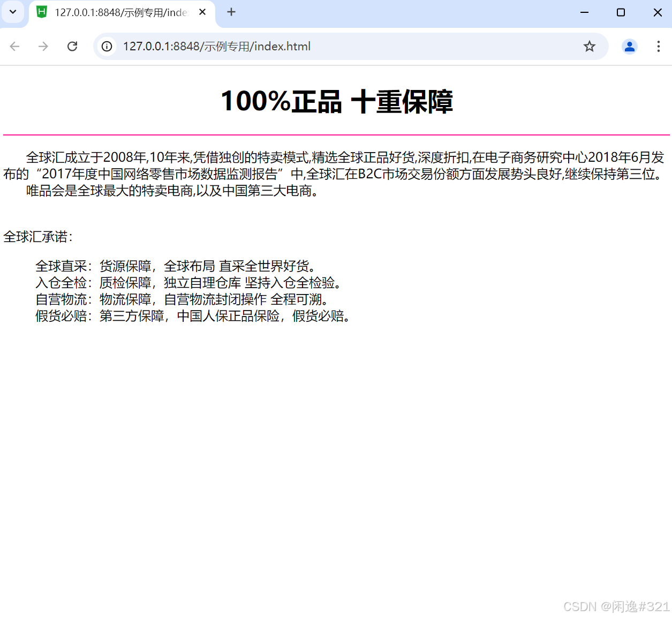Screen dimensions: 672x618
Task: Open the three-dot Chrome menu
Action: [x=658, y=47]
